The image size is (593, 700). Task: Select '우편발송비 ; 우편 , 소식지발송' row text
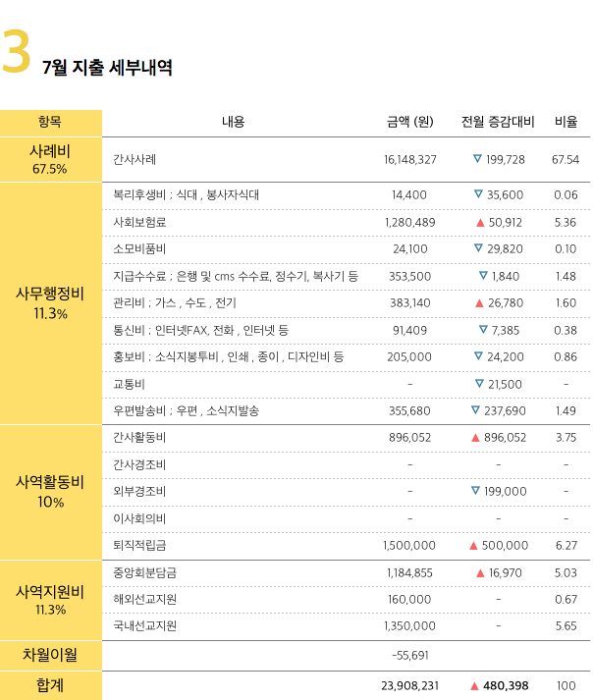(x=186, y=410)
